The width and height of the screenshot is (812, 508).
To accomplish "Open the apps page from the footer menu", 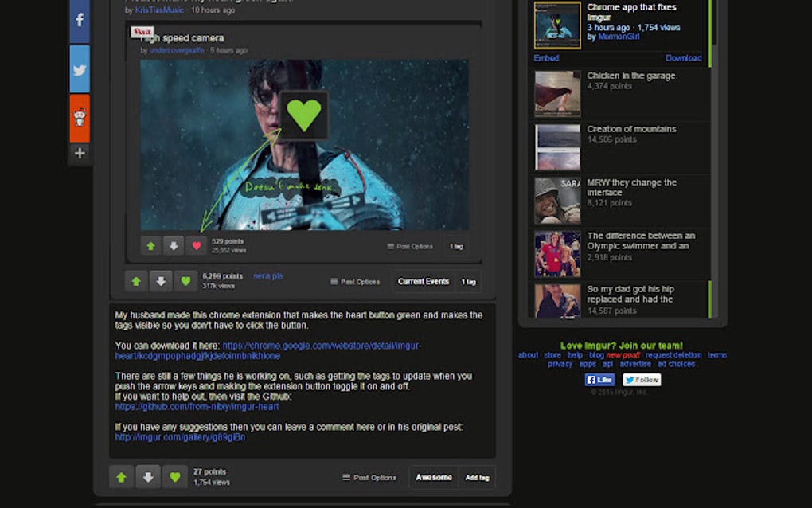I will point(588,363).
